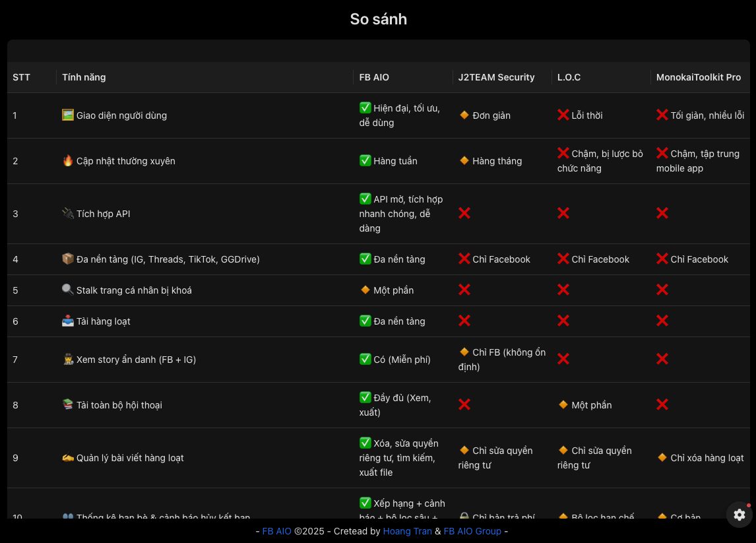Click the picture icon beside Giao diện người dùng
The width and height of the screenshot is (756, 543).
pyautogui.click(x=67, y=115)
